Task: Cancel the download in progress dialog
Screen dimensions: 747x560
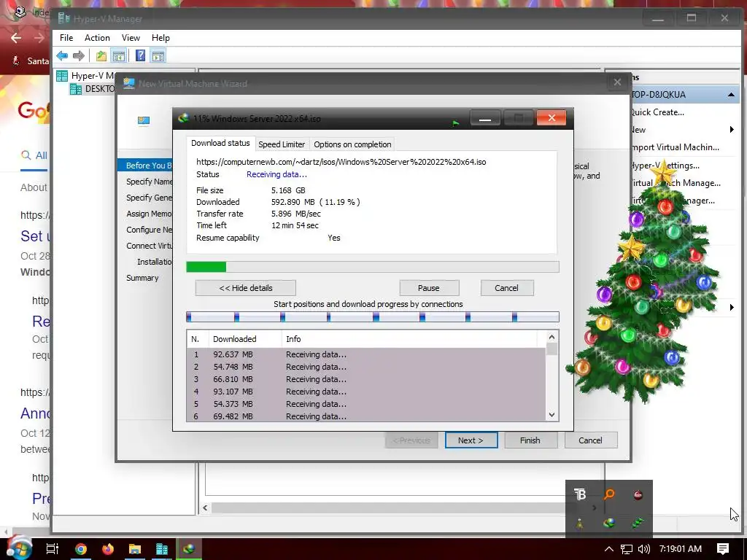Action: [506, 288]
